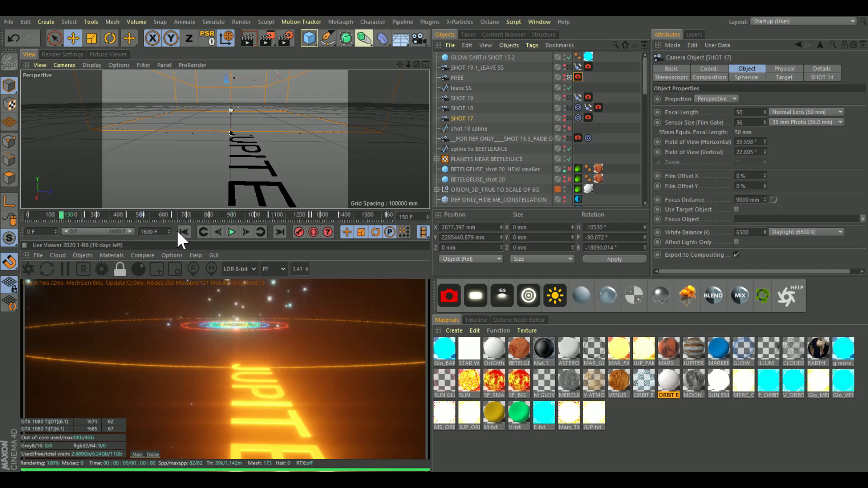Open Object (Rel) coordinate dropdown

[x=471, y=259]
